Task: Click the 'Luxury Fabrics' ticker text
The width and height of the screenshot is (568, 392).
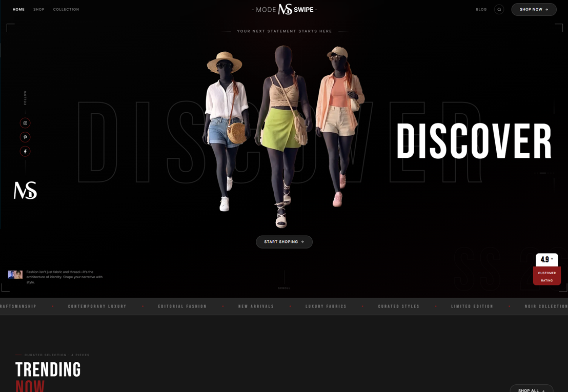Action: (x=326, y=306)
